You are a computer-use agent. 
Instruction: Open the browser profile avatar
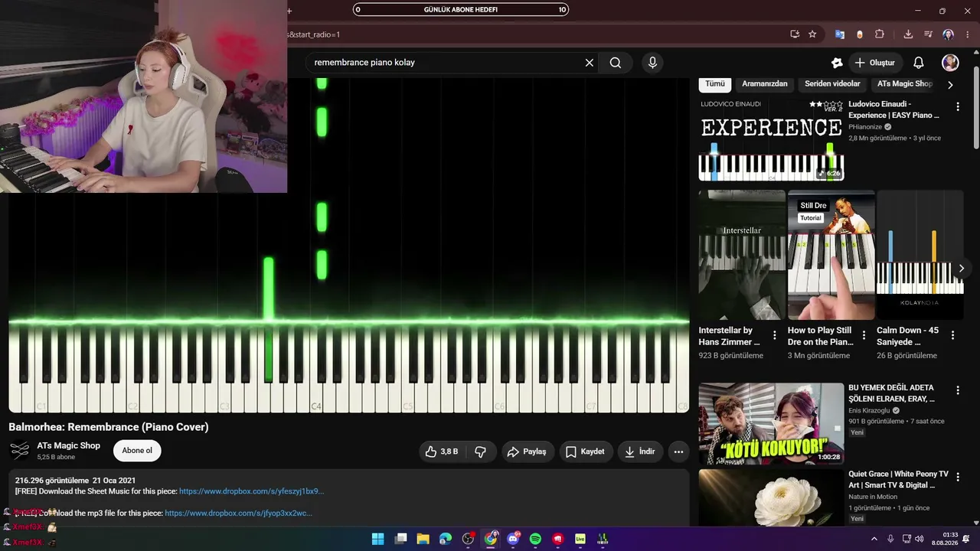click(949, 34)
